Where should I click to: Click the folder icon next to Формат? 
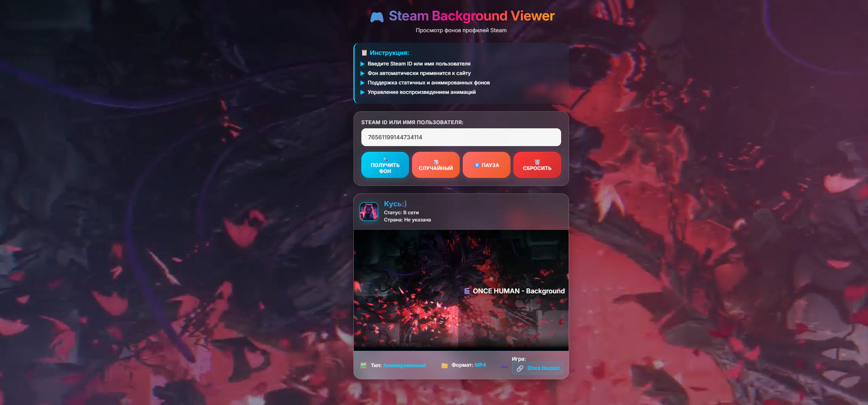pyautogui.click(x=445, y=365)
